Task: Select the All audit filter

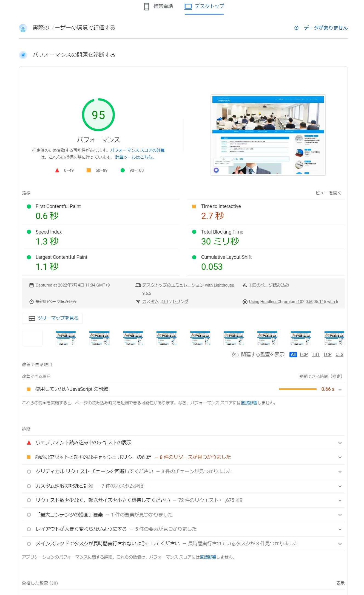Action: [293, 355]
